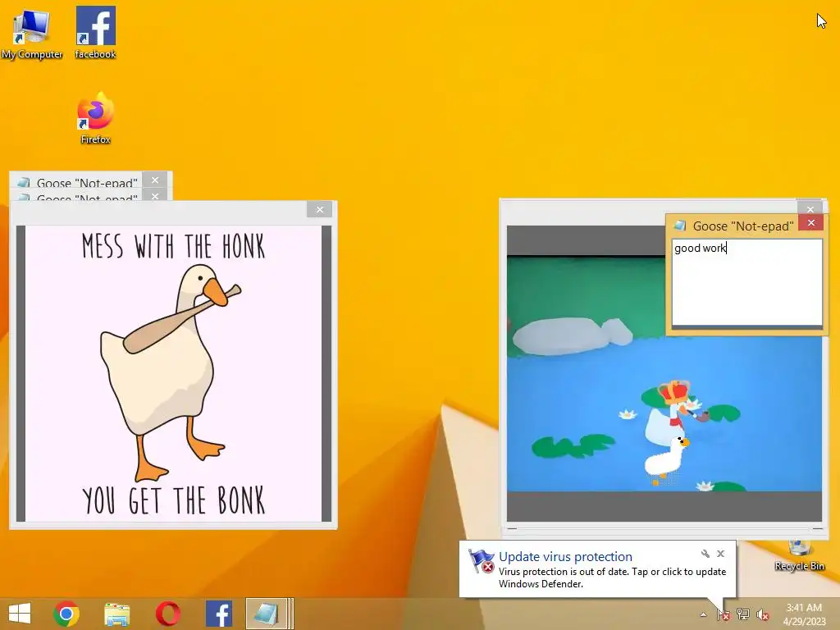Open the Action Center flag tray icon
840x630 pixels.
pos(724,614)
